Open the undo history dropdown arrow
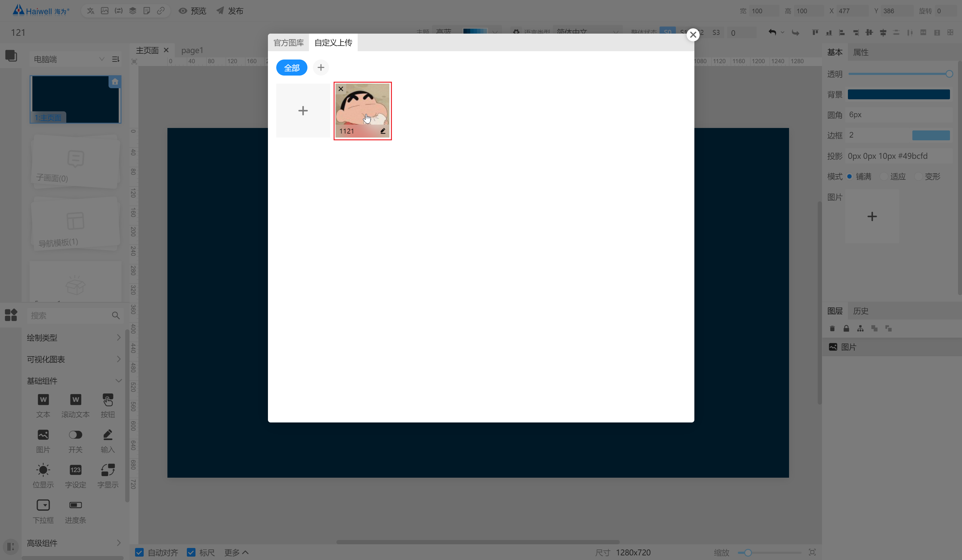This screenshot has height=560, width=962. pos(783,32)
